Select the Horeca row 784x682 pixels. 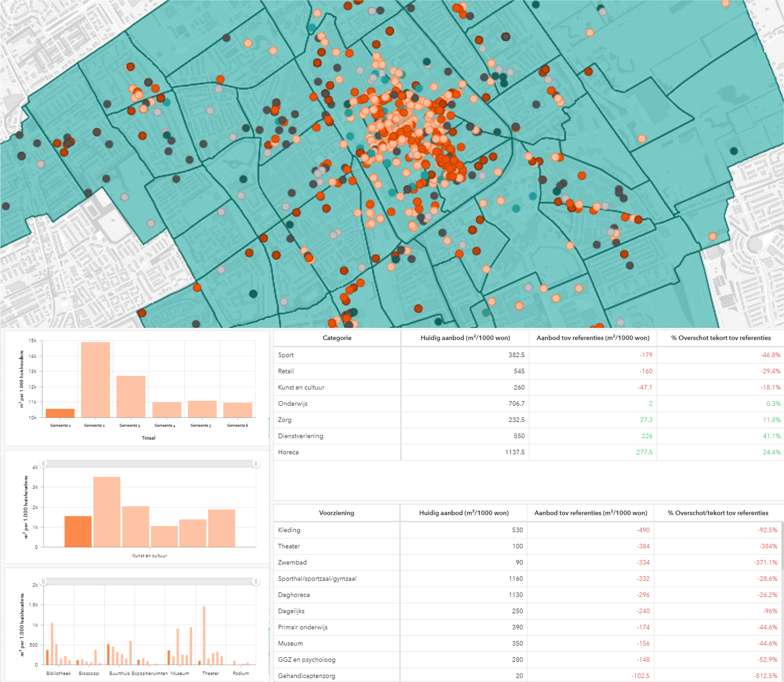[529, 452]
